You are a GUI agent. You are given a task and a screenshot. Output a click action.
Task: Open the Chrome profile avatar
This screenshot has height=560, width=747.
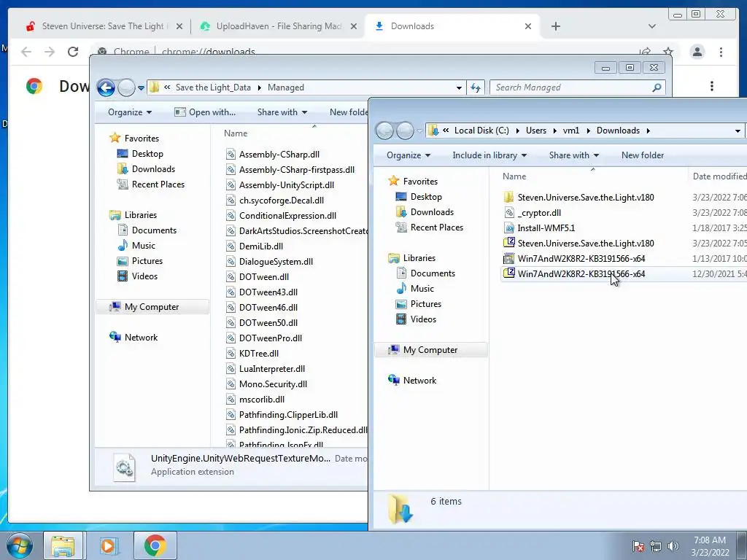(x=697, y=52)
